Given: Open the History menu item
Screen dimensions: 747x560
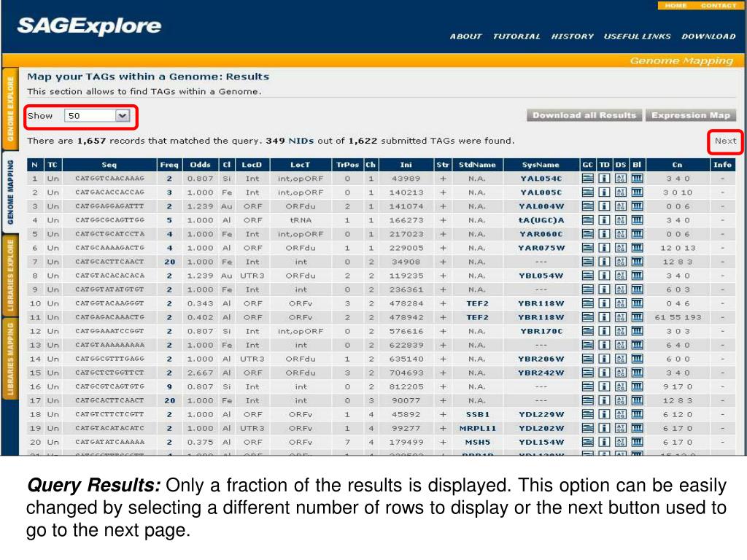Looking at the screenshot, I should tap(572, 36).
